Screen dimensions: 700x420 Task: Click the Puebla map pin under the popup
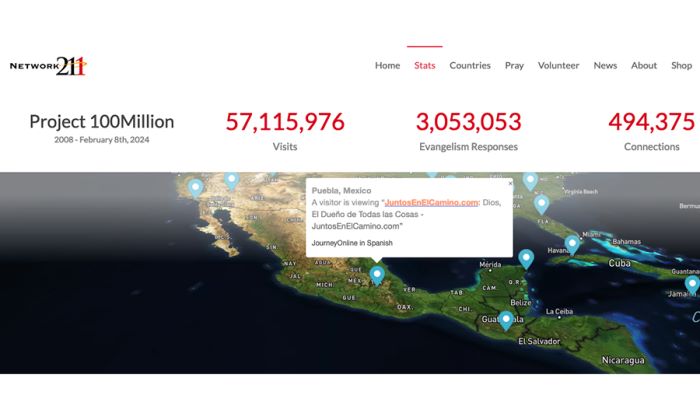coord(377,274)
